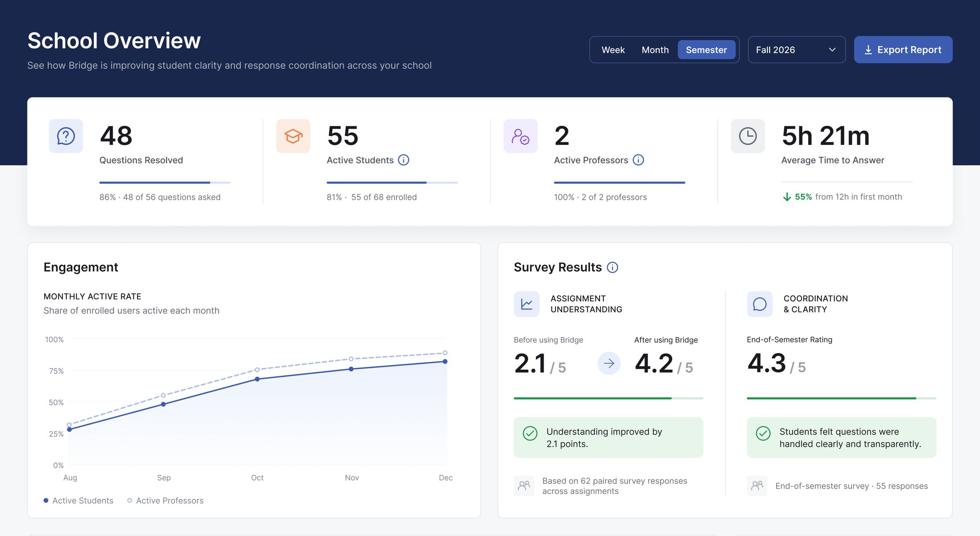This screenshot has width=980, height=536.
Task: Click the Active Professors progress bar
Action: [x=619, y=183]
